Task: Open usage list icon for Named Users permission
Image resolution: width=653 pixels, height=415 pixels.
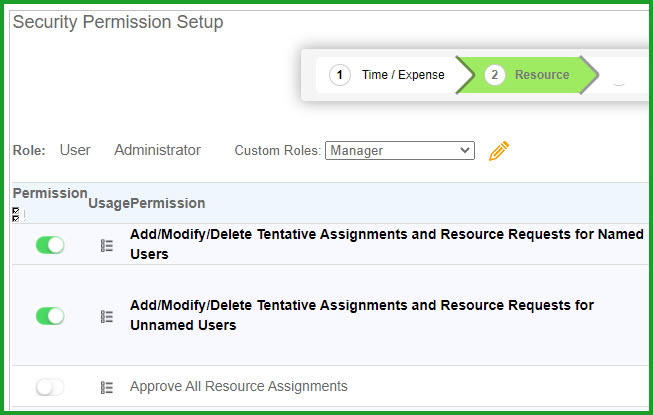Action: 107,246
